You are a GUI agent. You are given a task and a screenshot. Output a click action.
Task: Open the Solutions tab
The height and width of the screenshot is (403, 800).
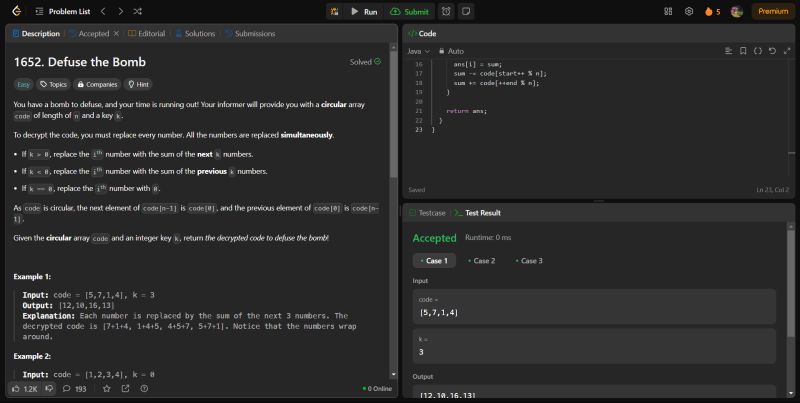(x=195, y=34)
